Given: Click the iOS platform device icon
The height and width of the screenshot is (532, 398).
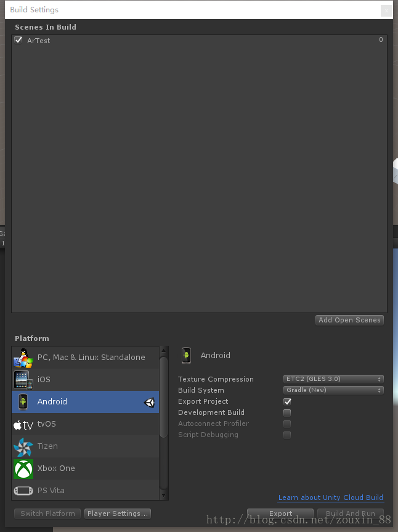Looking at the screenshot, I should pyautogui.click(x=23, y=380).
